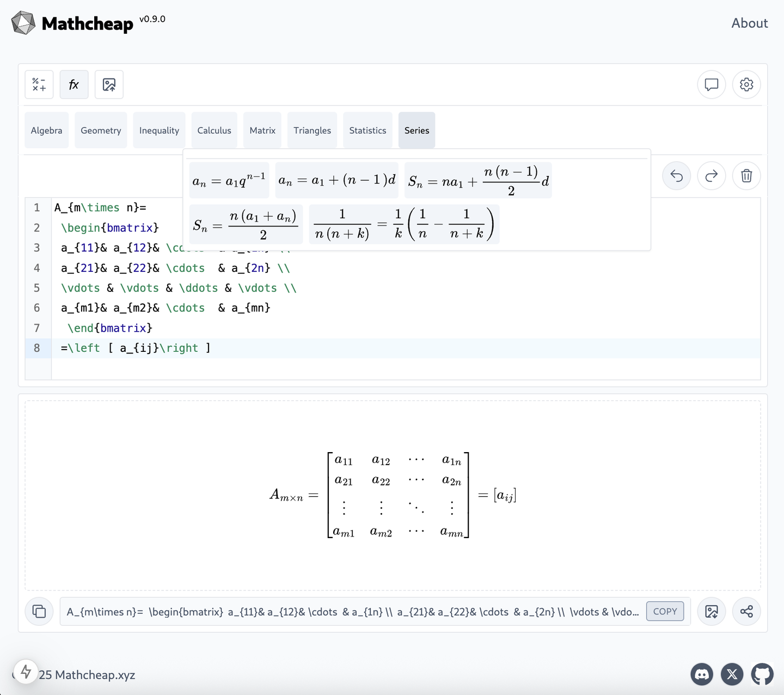Click the Mathcheap polyhedron logo

[x=23, y=23]
